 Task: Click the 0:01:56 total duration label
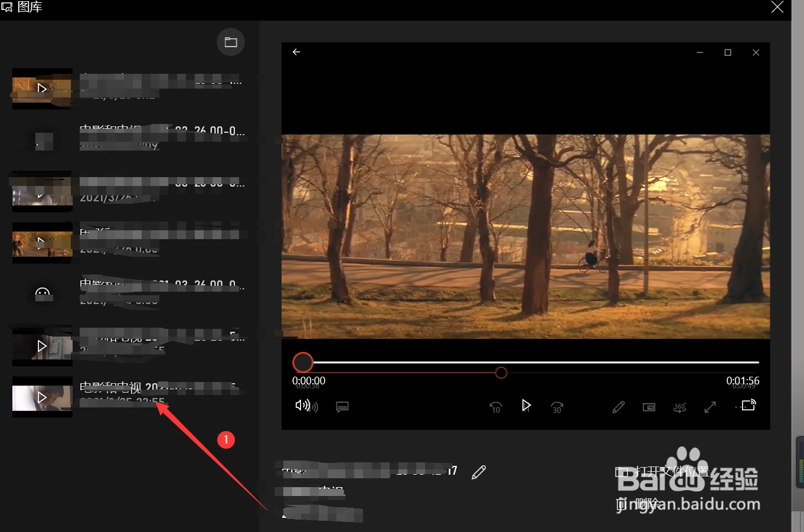tap(743, 381)
